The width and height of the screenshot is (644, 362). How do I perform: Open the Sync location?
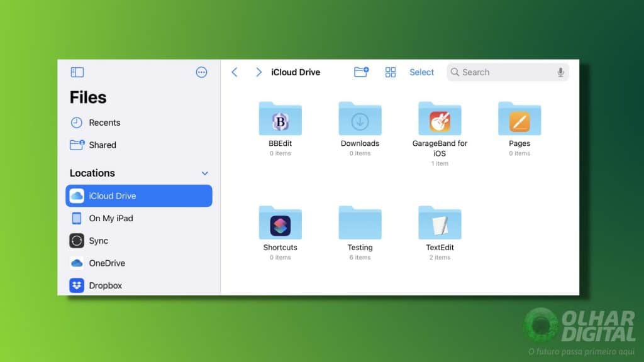[x=139, y=241]
